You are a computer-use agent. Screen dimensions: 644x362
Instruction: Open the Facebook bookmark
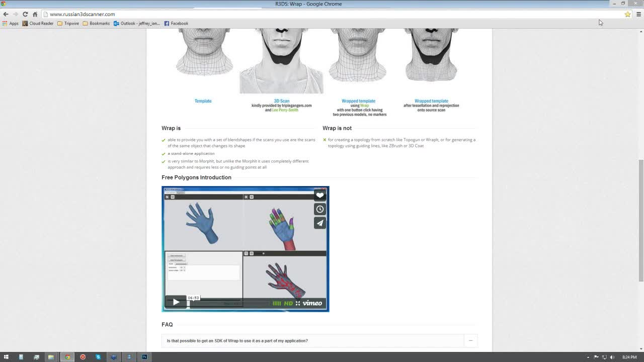(176, 23)
